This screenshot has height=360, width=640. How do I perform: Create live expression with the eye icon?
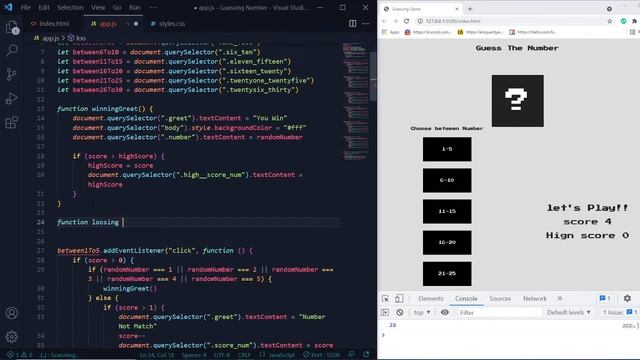(x=445, y=312)
